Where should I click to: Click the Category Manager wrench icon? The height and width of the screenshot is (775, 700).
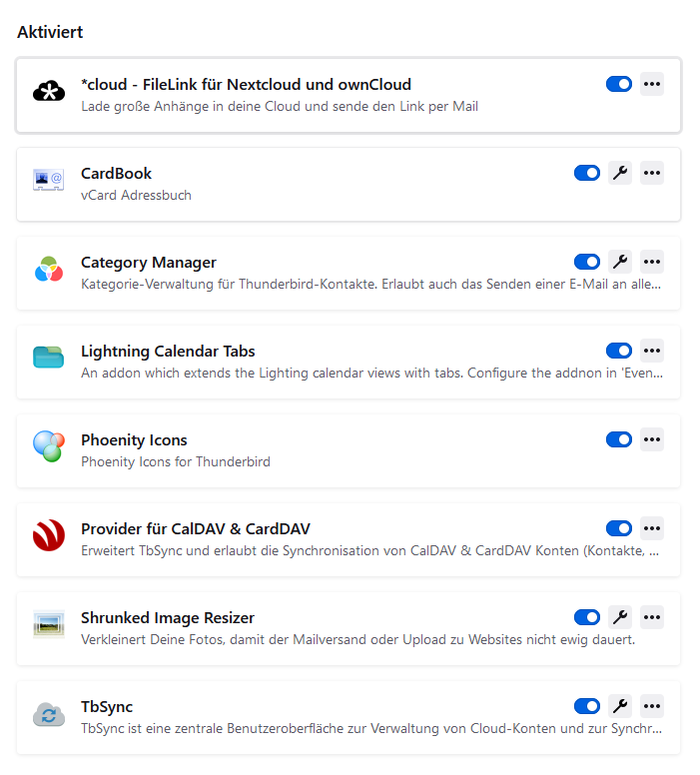620,262
